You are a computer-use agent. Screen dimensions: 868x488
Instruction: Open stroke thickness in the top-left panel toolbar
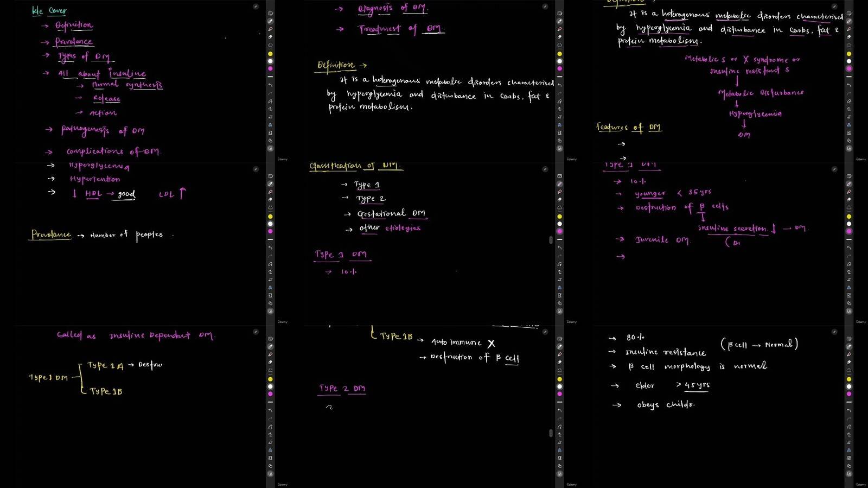coord(270,77)
